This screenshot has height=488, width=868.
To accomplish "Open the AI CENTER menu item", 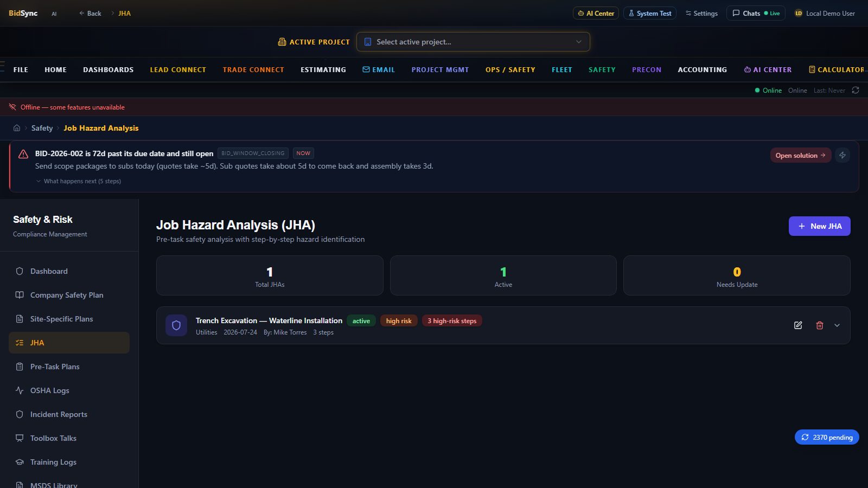I will [x=768, y=69].
